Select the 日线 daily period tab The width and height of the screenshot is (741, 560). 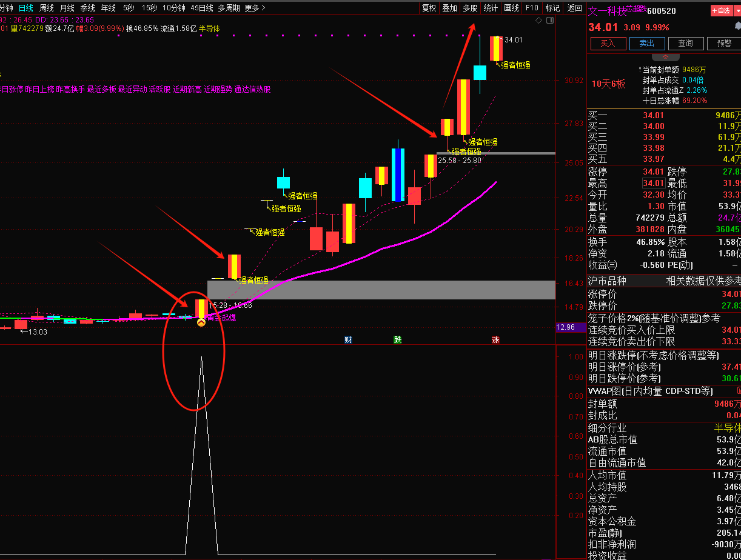25,8
